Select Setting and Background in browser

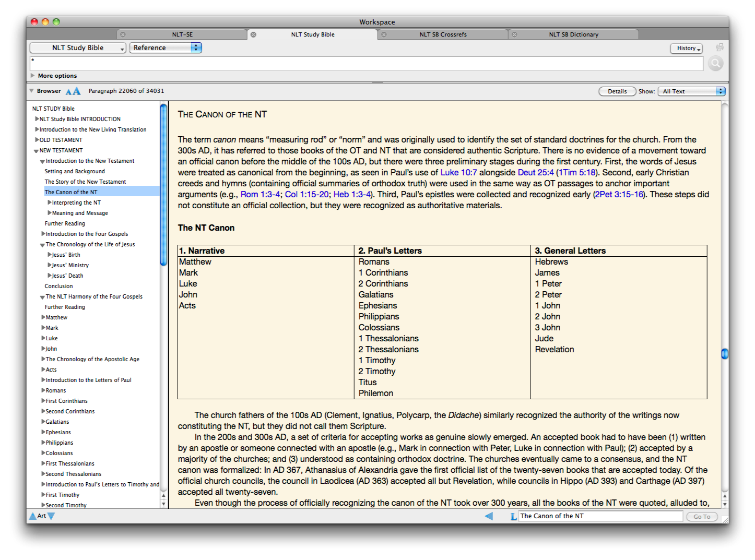click(x=75, y=171)
